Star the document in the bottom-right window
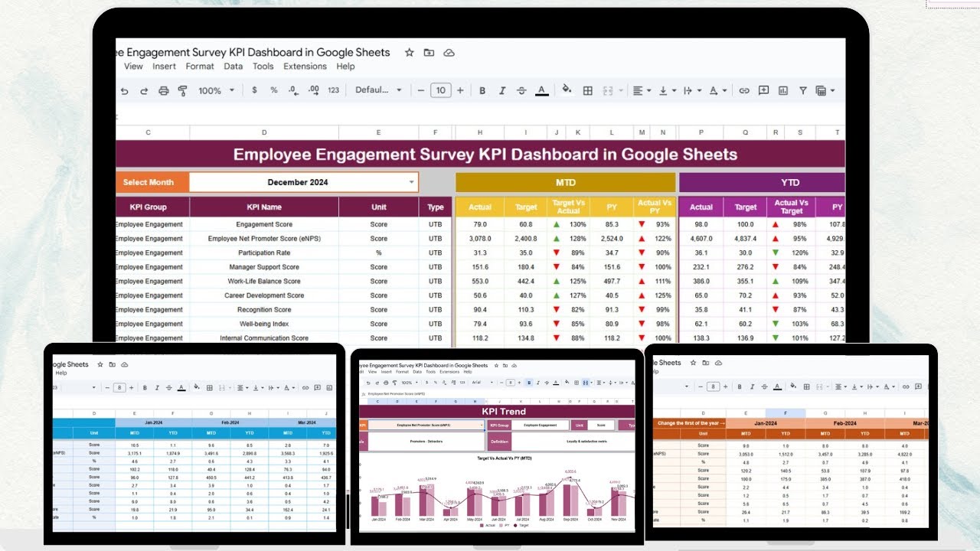The width and height of the screenshot is (980, 551). [x=694, y=363]
